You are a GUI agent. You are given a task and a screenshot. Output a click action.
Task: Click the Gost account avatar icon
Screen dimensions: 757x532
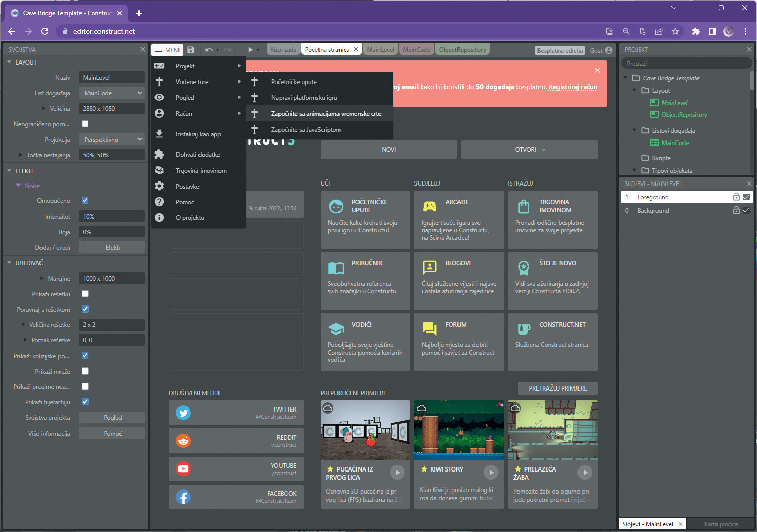coord(609,50)
